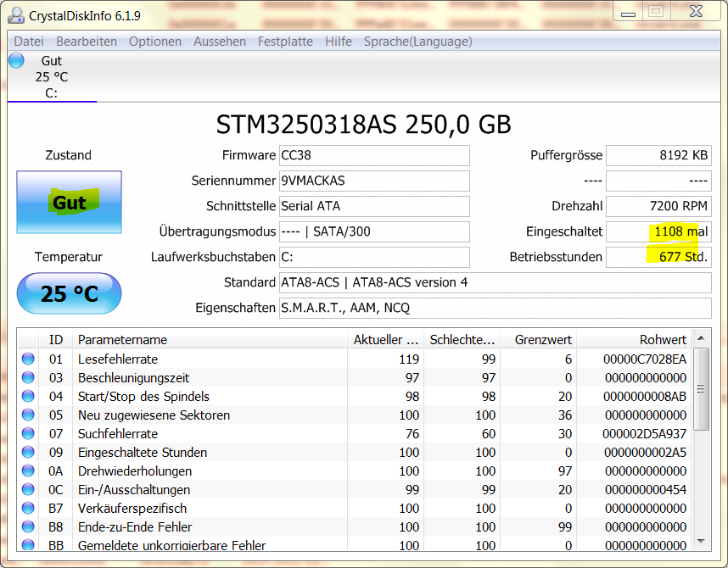Click raw value 0000000002A5
This screenshot has width=728, height=568.
(x=645, y=453)
